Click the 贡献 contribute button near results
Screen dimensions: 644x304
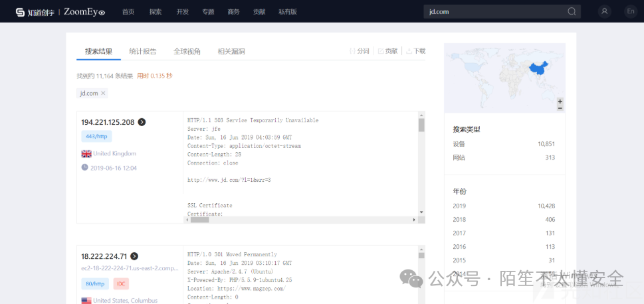387,51
